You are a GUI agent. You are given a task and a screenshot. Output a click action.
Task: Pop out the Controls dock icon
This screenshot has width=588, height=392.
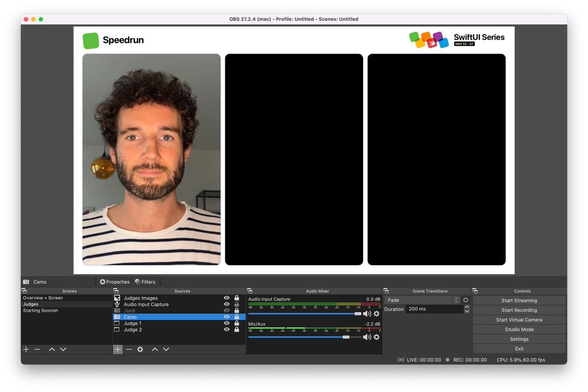475,291
